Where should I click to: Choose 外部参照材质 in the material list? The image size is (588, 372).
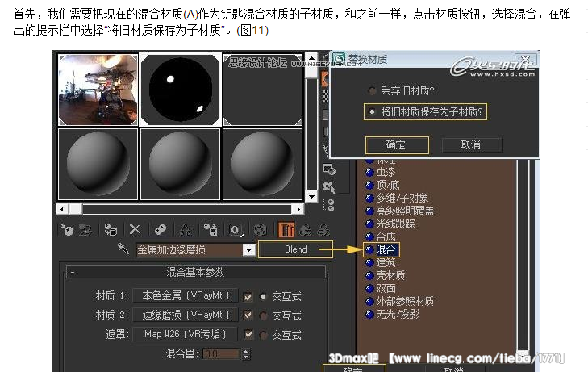pos(405,301)
